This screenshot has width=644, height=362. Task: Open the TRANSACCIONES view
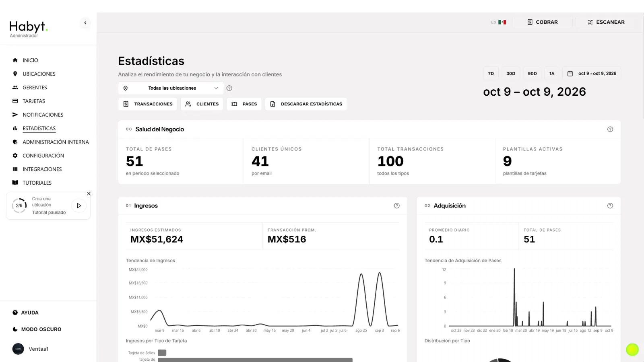click(x=148, y=104)
